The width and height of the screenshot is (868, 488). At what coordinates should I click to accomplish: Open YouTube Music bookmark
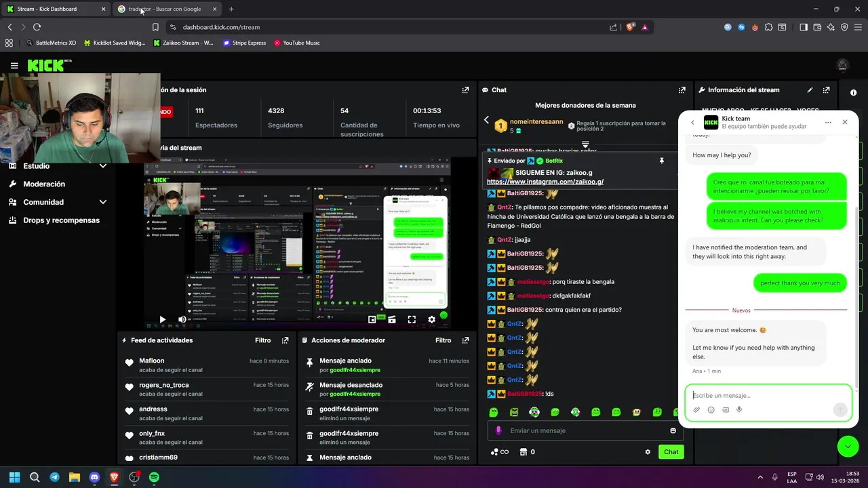pos(296,43)
